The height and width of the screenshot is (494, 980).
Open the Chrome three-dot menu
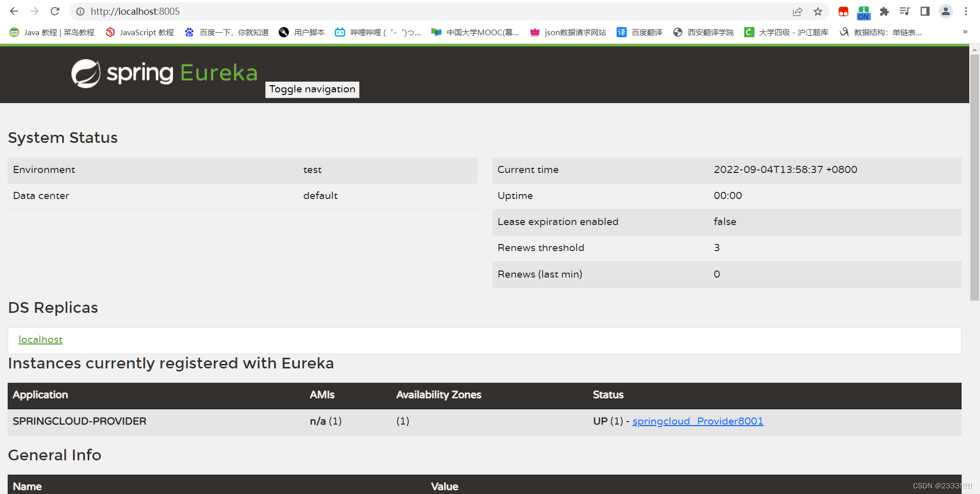(966, 11)
